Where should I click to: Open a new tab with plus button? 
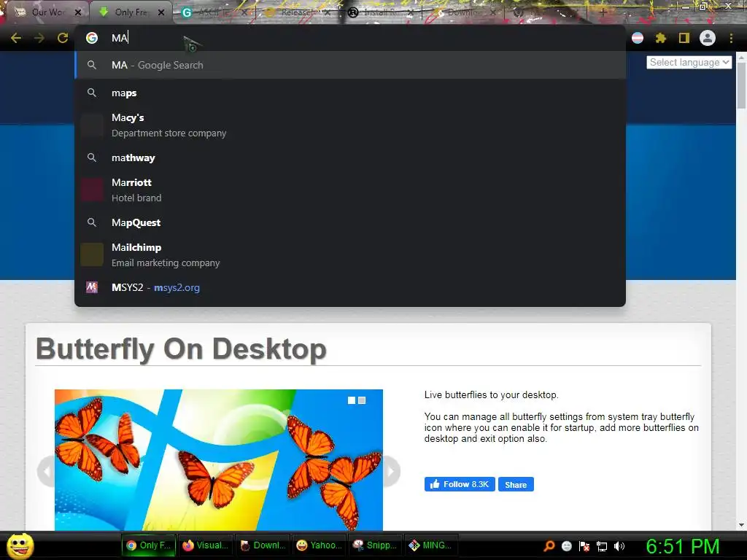coord(603,12)
